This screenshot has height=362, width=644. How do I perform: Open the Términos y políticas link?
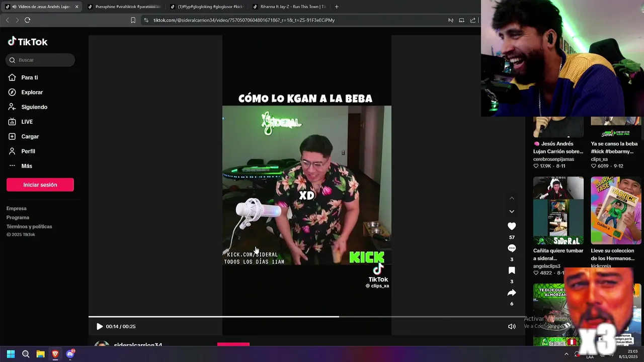[x=29, y=226]
